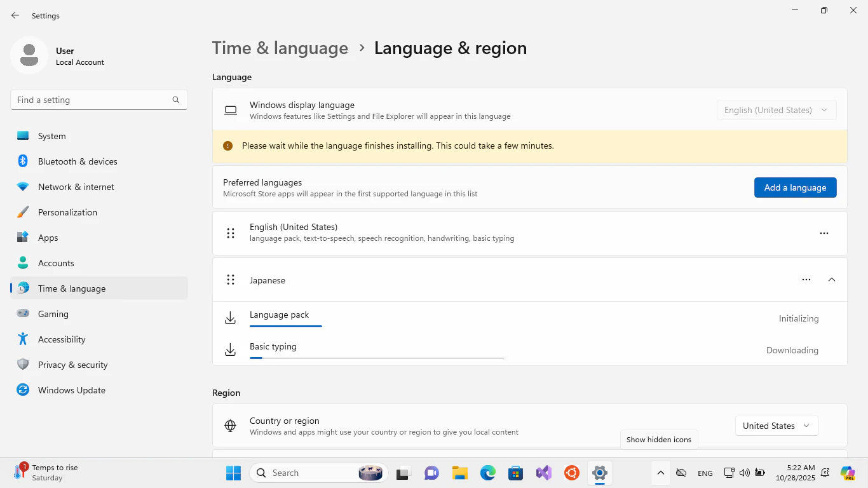Click the ENG input language indicator

click(x=705, y=473)
